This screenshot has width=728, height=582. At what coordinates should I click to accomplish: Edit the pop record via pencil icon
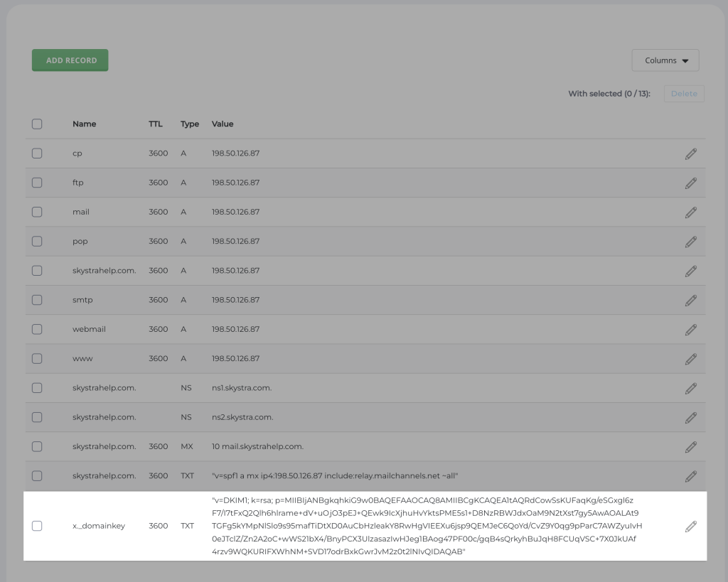pos(690,242)
